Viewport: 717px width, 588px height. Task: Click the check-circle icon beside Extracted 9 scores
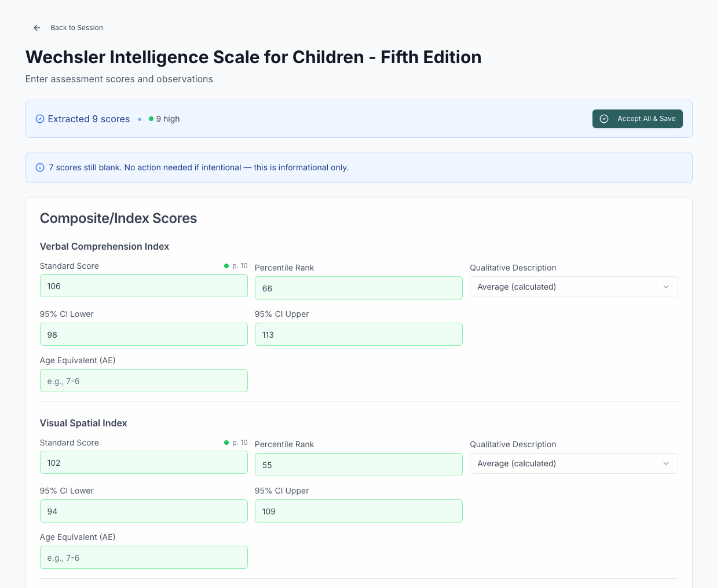[40, 119]
